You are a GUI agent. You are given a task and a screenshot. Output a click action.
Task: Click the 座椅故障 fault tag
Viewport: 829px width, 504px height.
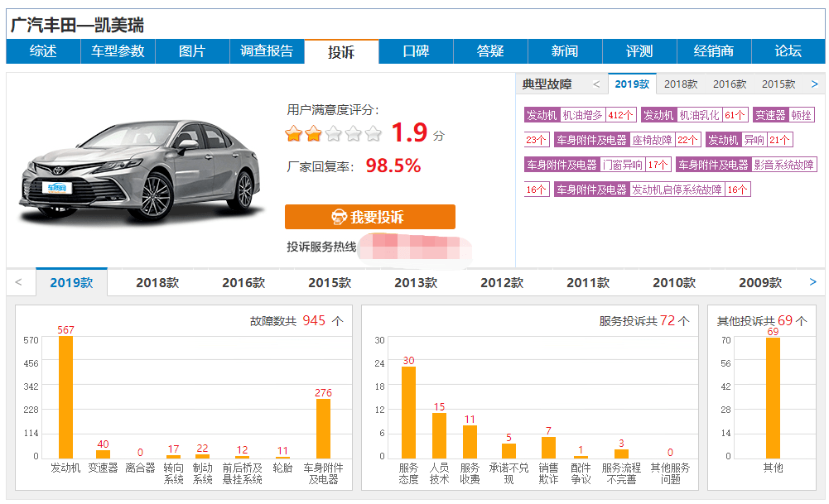point(652,140)
